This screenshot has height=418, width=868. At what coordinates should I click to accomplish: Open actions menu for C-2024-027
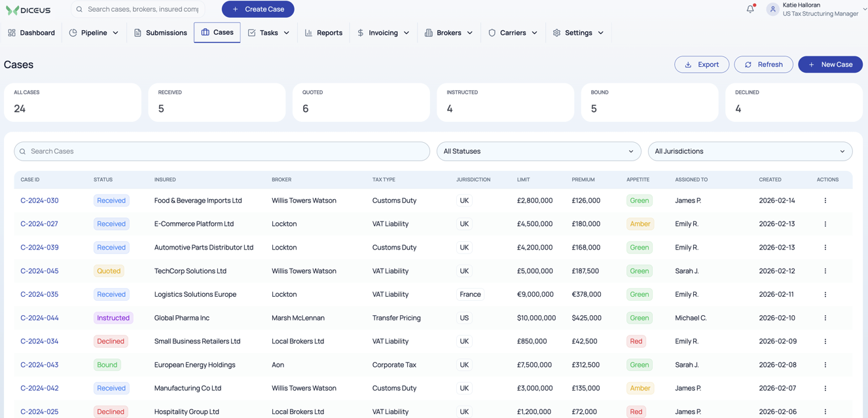(825, 224)
